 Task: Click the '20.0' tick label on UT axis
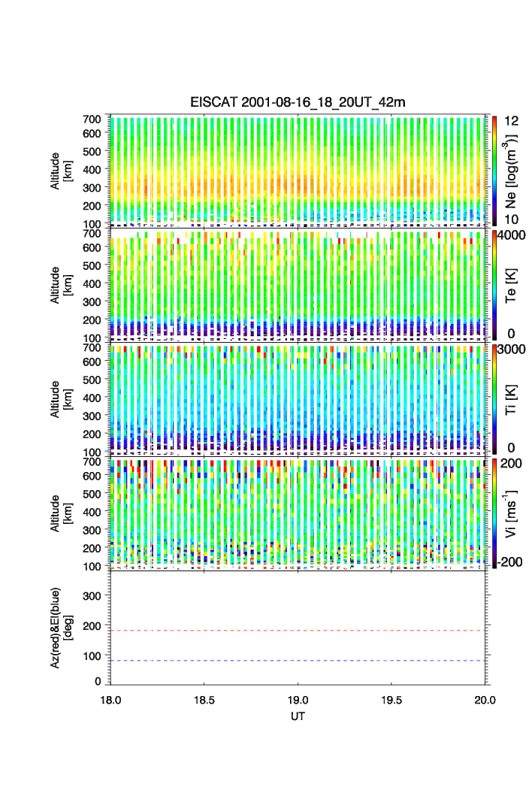485,700
